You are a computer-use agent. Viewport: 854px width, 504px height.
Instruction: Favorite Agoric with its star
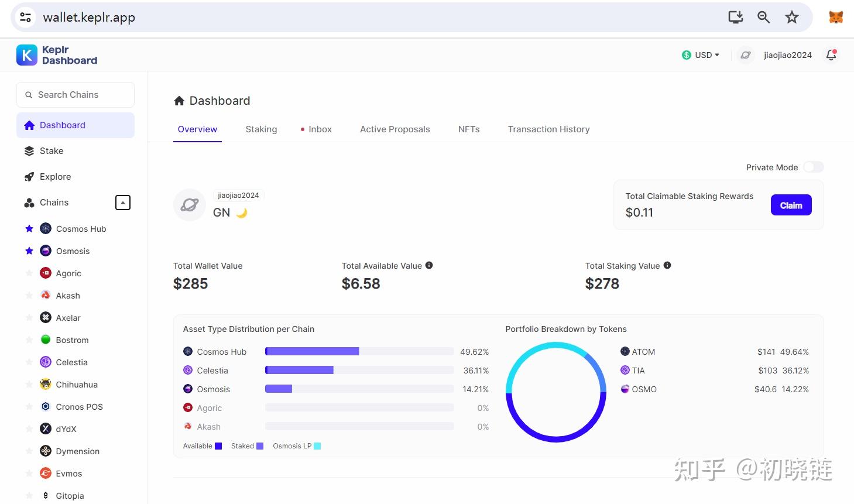click(29, 273)
